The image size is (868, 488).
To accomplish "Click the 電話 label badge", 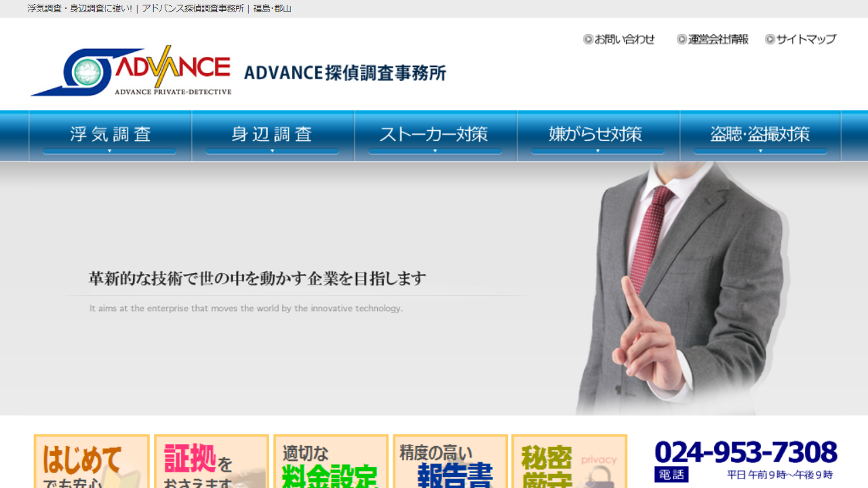I will point(671,474).
